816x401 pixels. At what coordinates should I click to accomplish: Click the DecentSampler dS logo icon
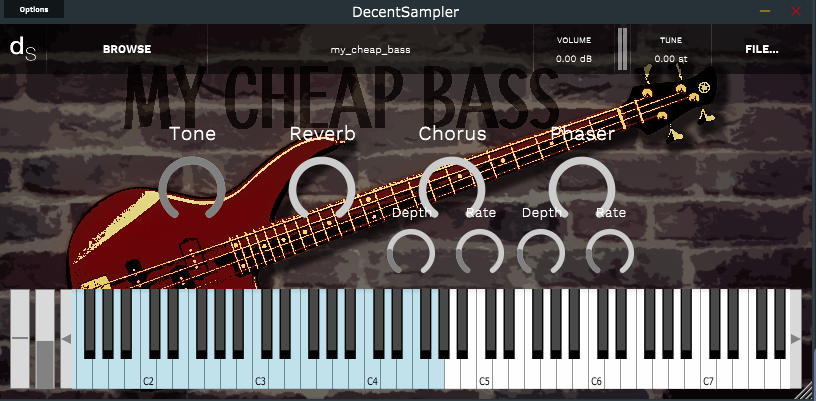pyautogui.click(x=23, y=49)
